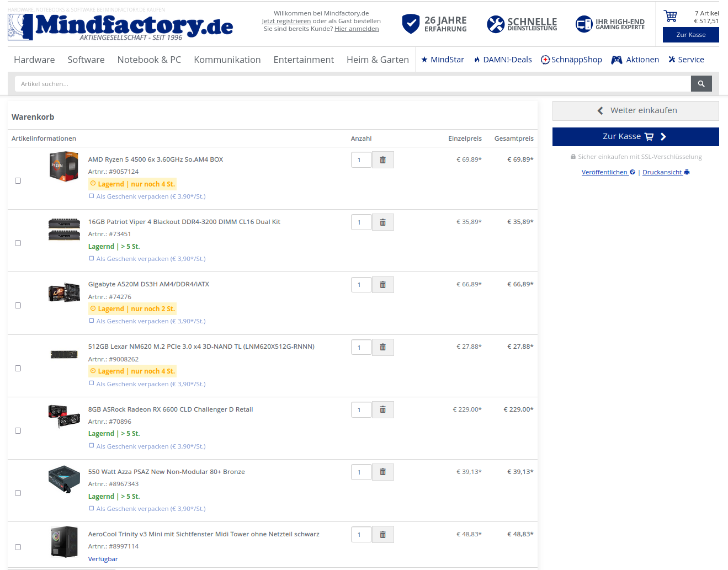Open the Notebook & PC menu
This screenshot has width=728, height=570.
point(149,60)
